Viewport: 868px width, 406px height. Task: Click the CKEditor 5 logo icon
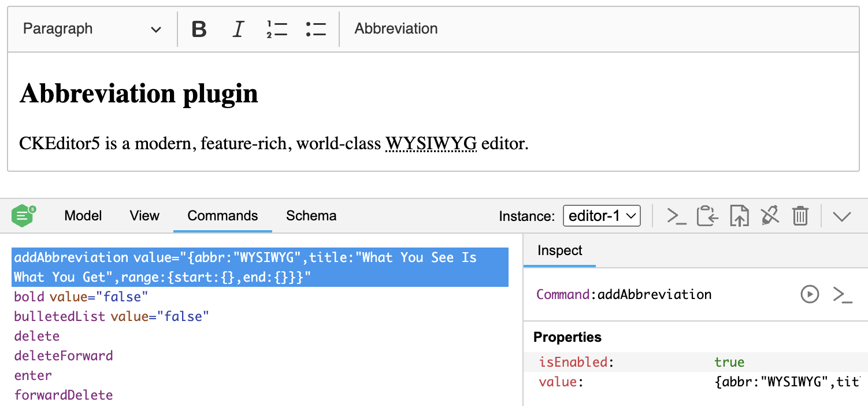point(23,216)
